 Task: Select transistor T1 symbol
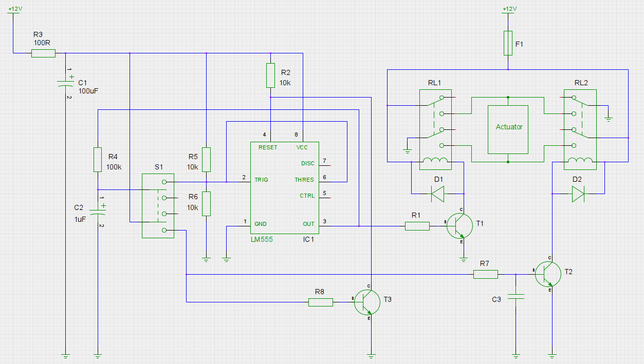coord(459,225)
